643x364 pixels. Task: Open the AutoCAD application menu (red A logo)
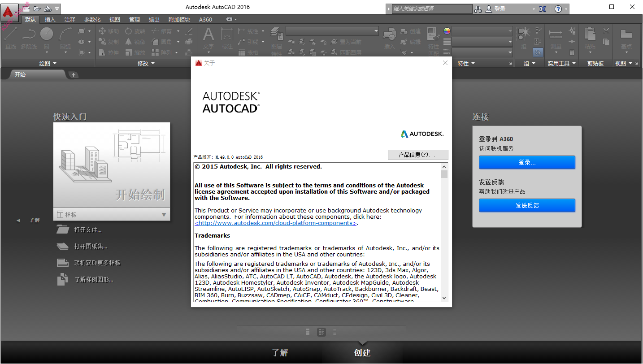[9, 12]
